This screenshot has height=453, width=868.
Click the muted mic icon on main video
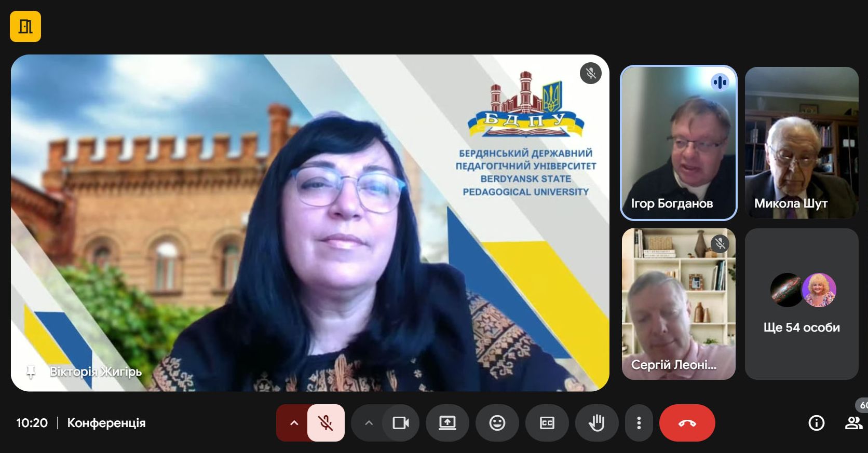pos(590,73)
